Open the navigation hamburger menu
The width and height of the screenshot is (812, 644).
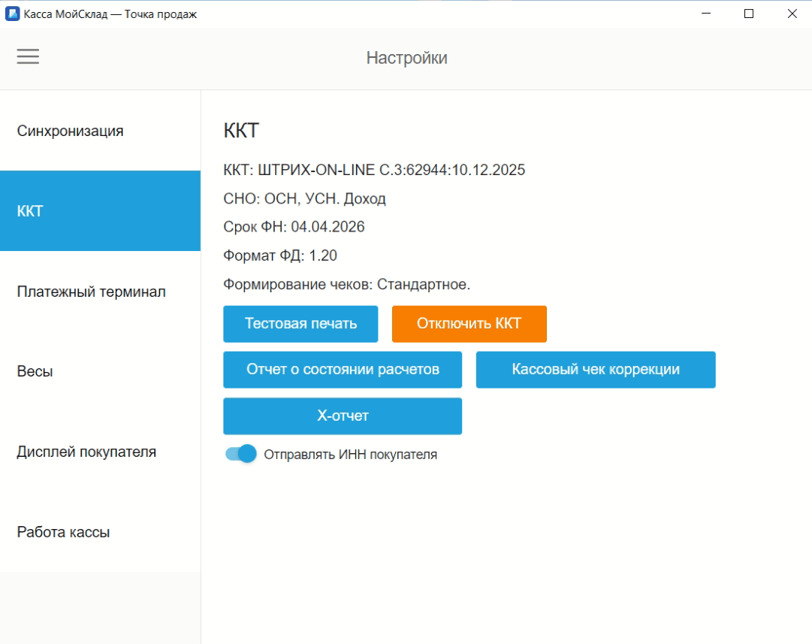28,56
